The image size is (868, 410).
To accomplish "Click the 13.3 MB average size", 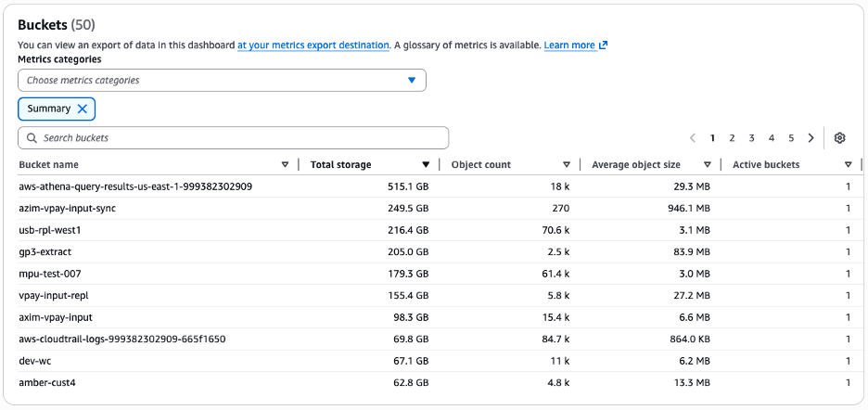I will pyautogui.click(x=691, y=382).
